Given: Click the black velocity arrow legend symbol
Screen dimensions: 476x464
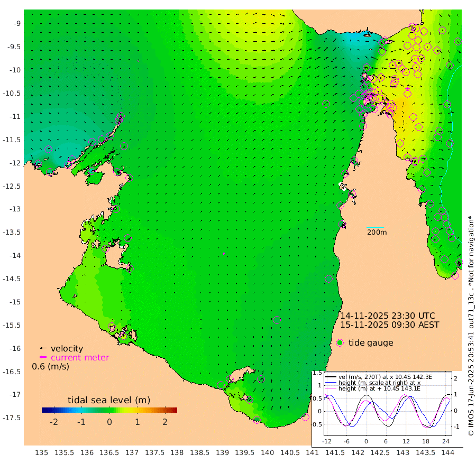Looking at the screenshot, I should [x=43, y=348].
